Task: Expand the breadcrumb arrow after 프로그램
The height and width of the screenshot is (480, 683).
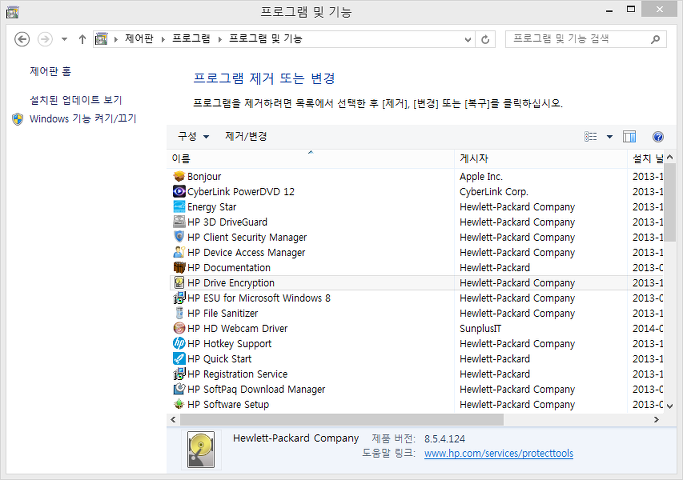Action: 220,39
